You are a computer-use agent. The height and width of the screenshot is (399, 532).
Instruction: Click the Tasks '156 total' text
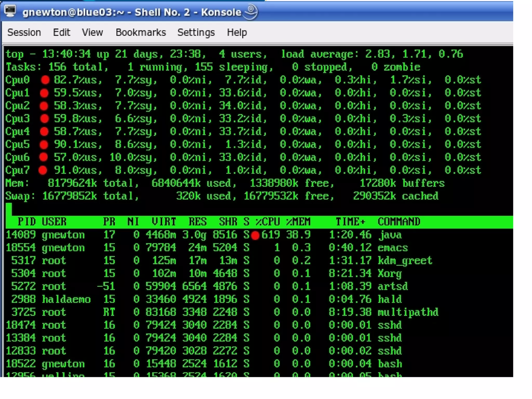coord(78,67)
